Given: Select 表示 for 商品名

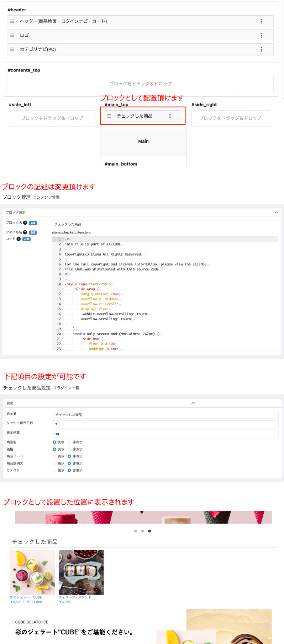Looking at the screenshot, I should [54, 442].
